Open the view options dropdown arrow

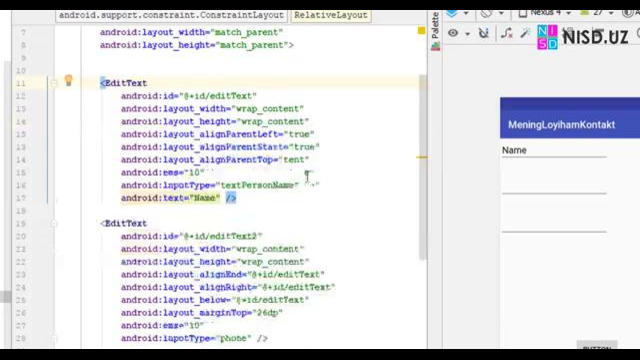click(467, 34)
